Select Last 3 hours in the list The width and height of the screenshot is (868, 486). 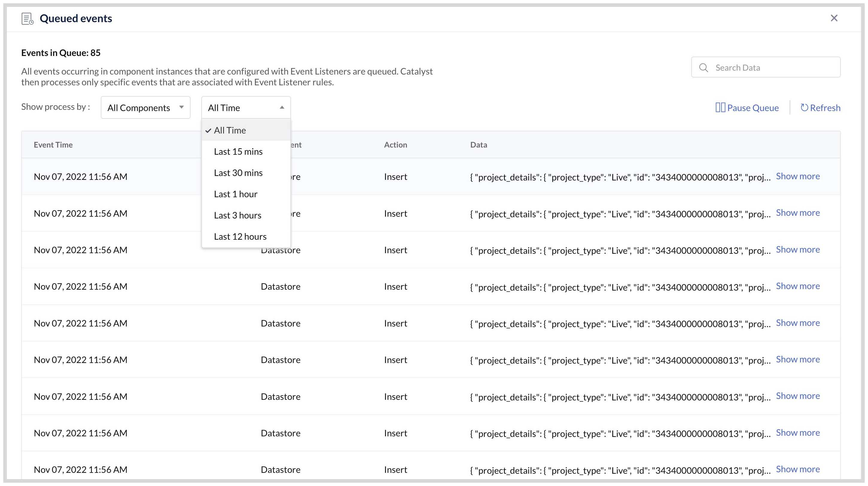237,215
